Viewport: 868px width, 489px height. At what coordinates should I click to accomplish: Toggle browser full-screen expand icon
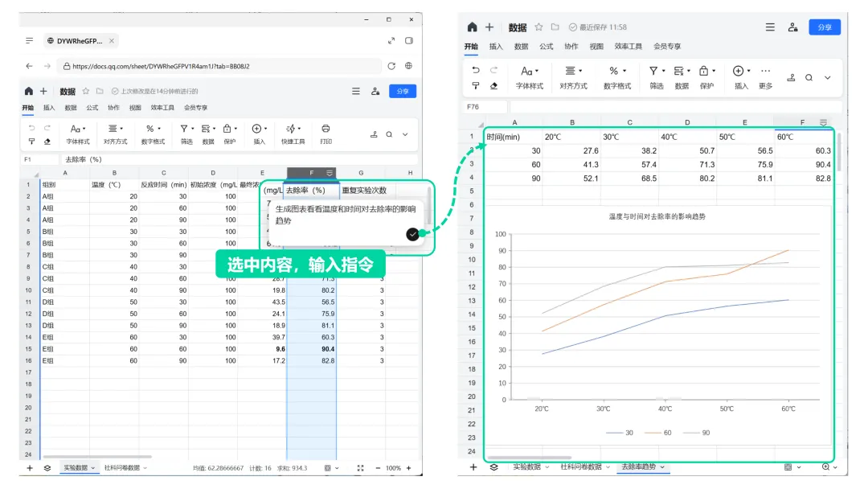391,40
